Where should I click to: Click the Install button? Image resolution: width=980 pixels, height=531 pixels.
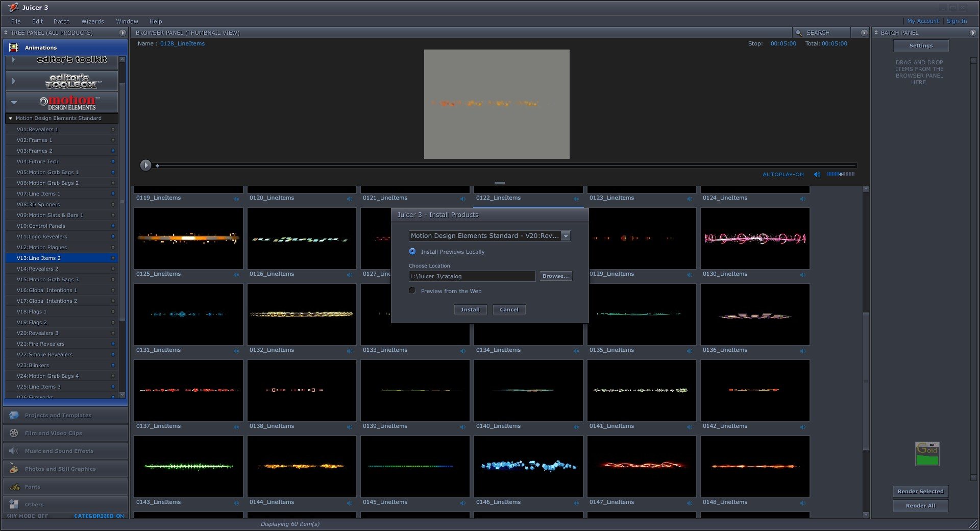point(470,310)
